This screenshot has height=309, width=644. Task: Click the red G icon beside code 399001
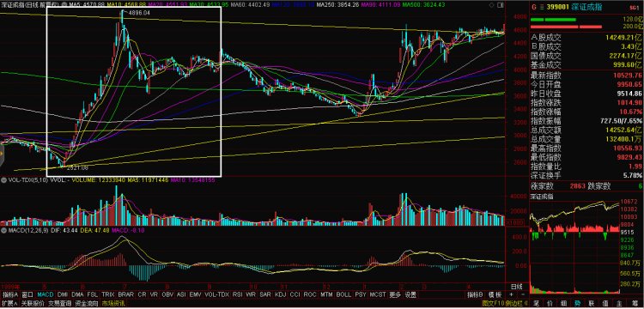pos(534,8)
